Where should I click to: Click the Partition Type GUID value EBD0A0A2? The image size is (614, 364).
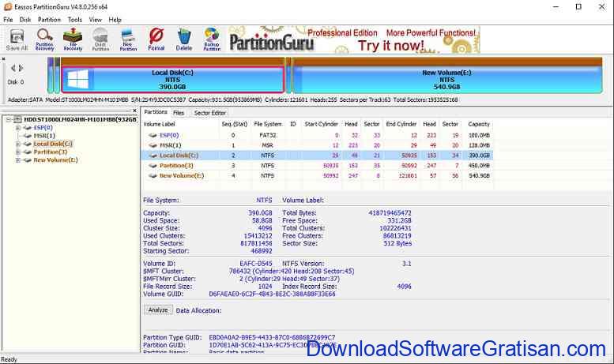[x=272, y=337]
